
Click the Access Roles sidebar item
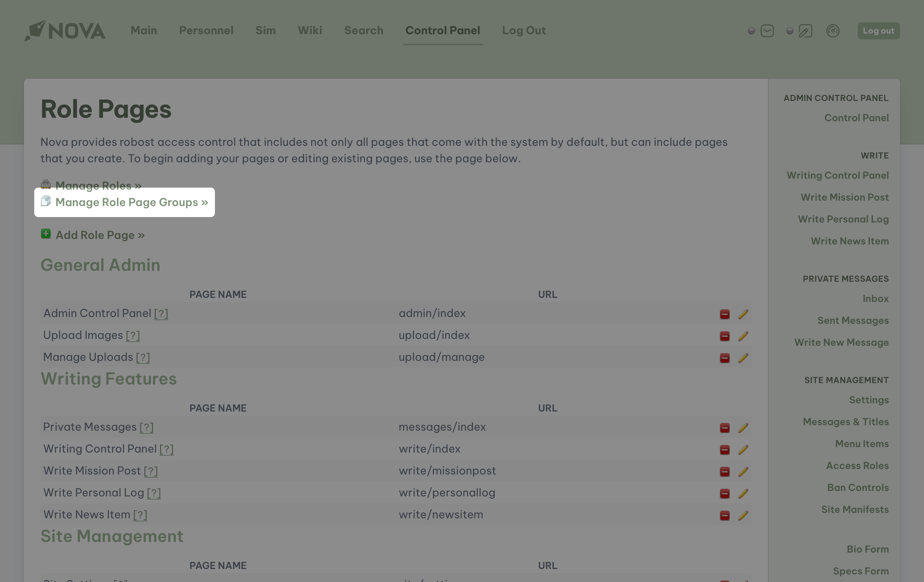[x=857, y=465]
